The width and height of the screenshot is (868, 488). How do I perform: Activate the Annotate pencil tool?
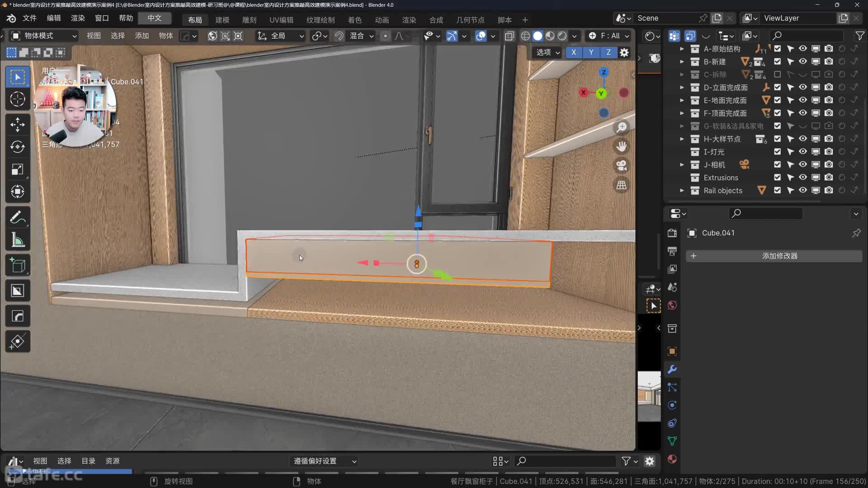18,218
